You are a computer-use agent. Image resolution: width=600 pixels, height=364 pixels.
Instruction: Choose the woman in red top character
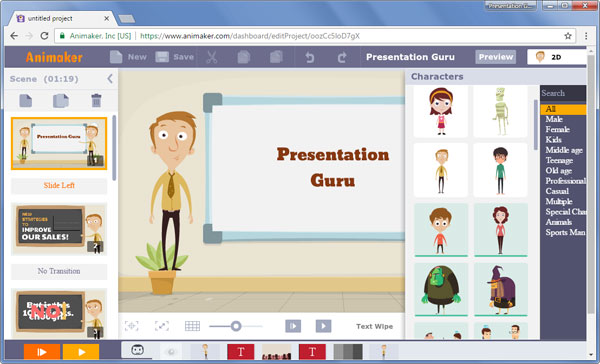pyautogui.click(x=500, y=230)
